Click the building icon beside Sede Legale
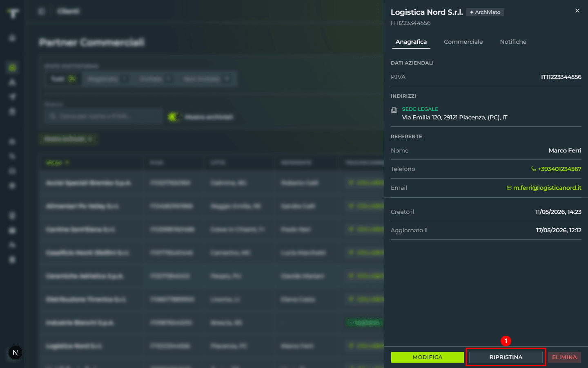The height and width of the screenshot is (368, 588). (394, 110)
